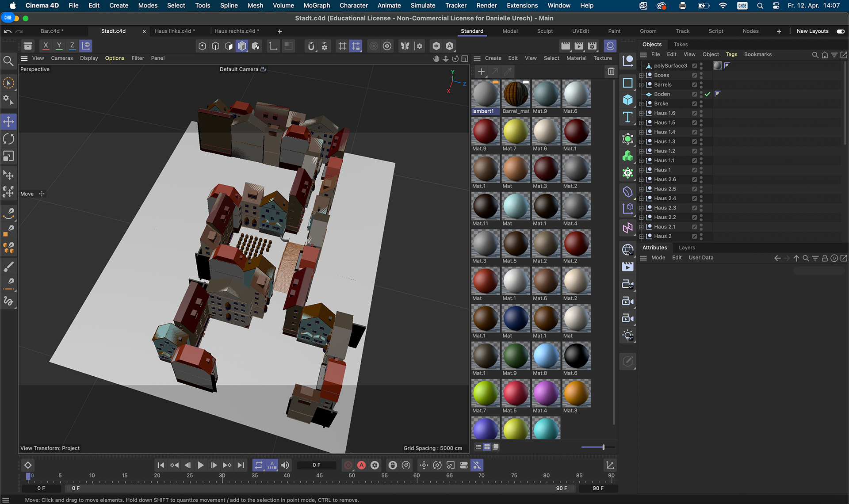
Task: Expand the Boxes object group
Action: (641, 75)
